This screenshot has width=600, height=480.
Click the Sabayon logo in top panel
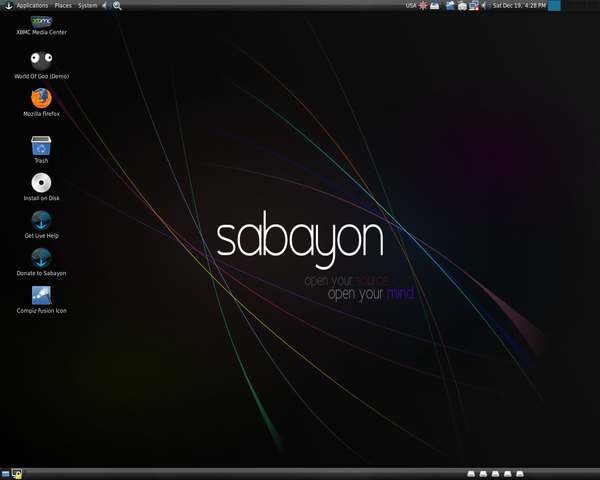point(8,5)
